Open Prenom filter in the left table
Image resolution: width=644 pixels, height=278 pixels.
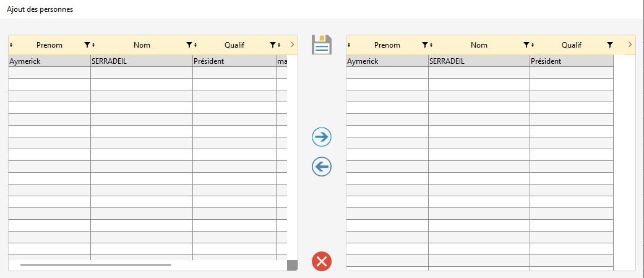(x=87, y=45)
